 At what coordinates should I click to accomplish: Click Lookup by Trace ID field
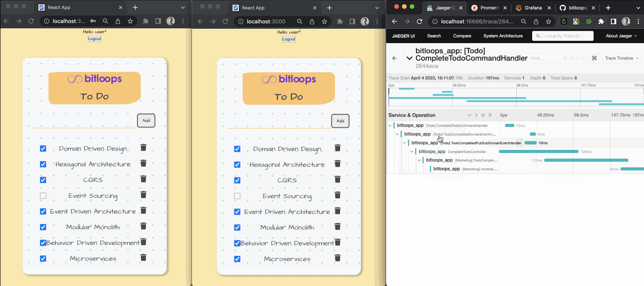(x=563, y=36)
